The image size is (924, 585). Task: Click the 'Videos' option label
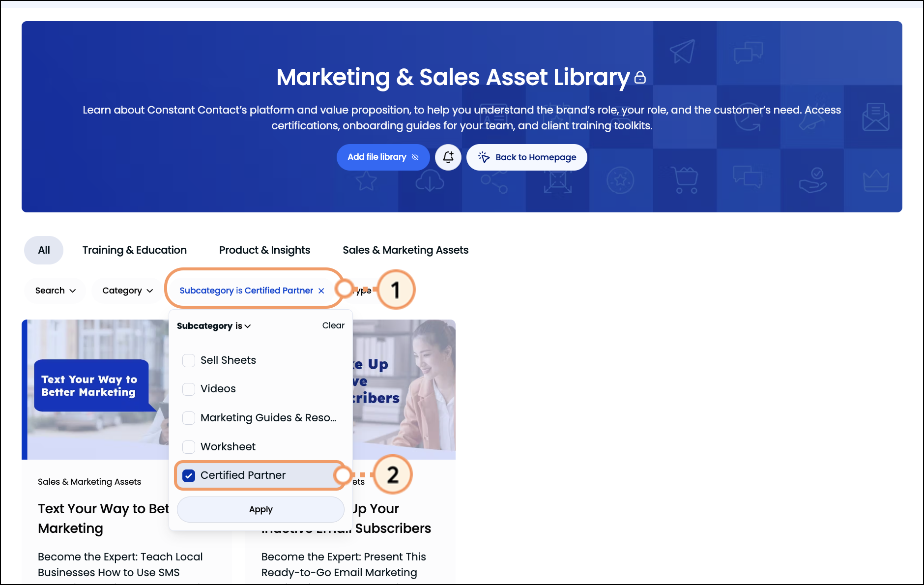pyautogui.click(x=218, y=389)
